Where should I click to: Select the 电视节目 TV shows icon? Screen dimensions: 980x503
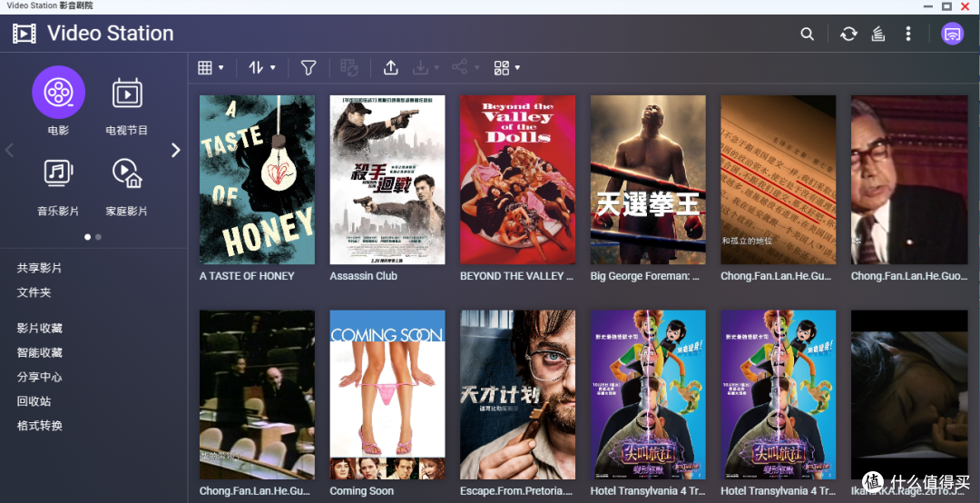click(127, 94)
